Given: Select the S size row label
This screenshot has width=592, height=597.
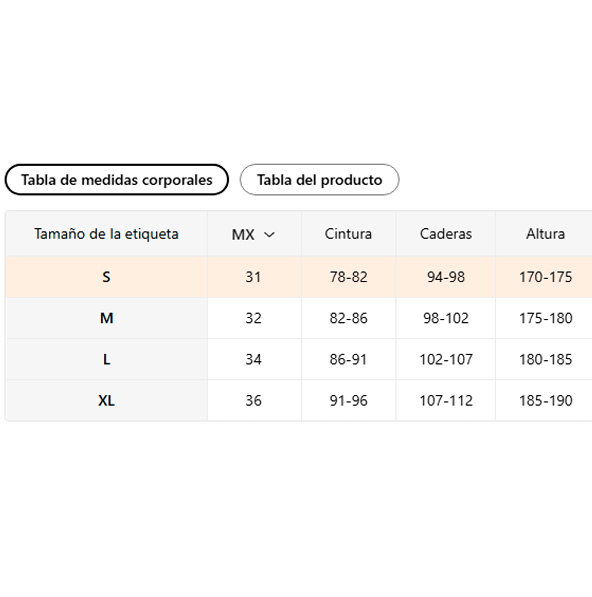Looking at the screenshot, I should click(x=107, y=277).
